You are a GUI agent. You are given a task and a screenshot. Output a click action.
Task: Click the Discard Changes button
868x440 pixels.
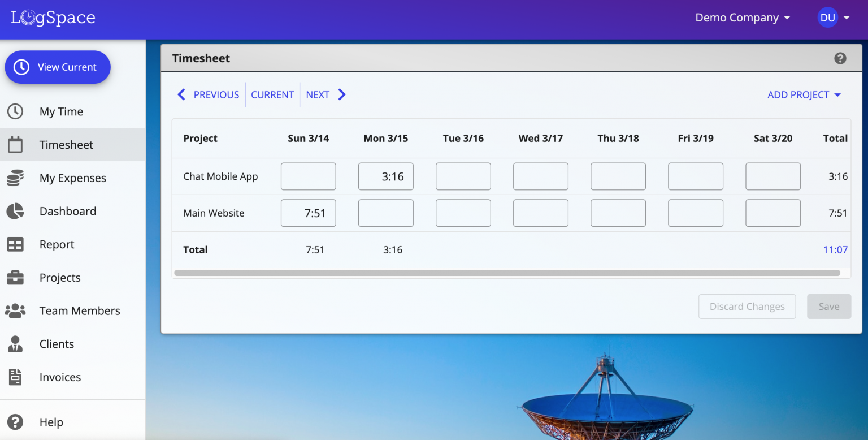[x=747, y=306]
